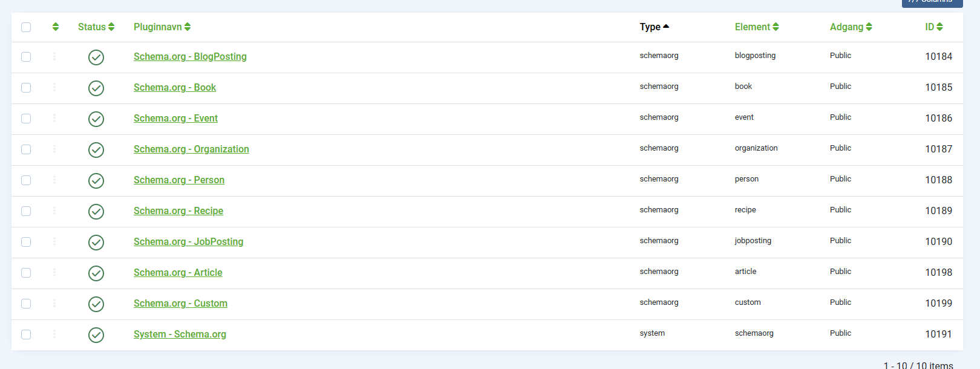Click drag handle of Custom row
Image resolution: width=980 pixels, height=369 pixels.
(54, 303)
